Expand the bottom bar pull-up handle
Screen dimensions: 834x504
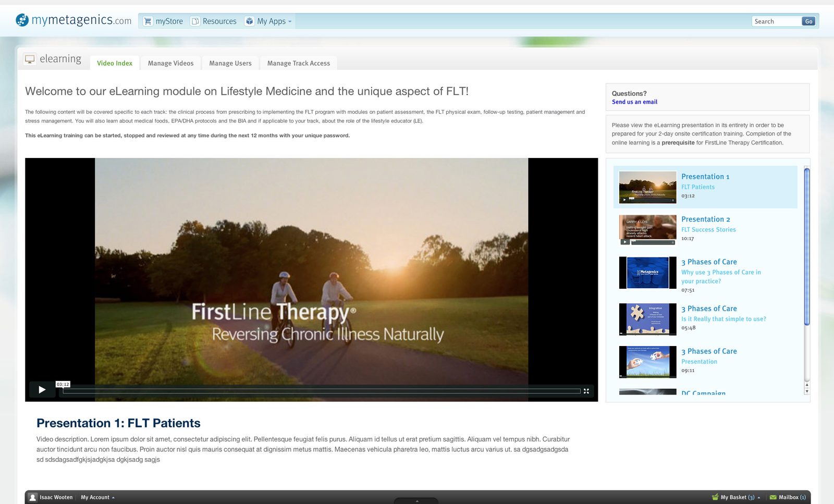[416, 501]
